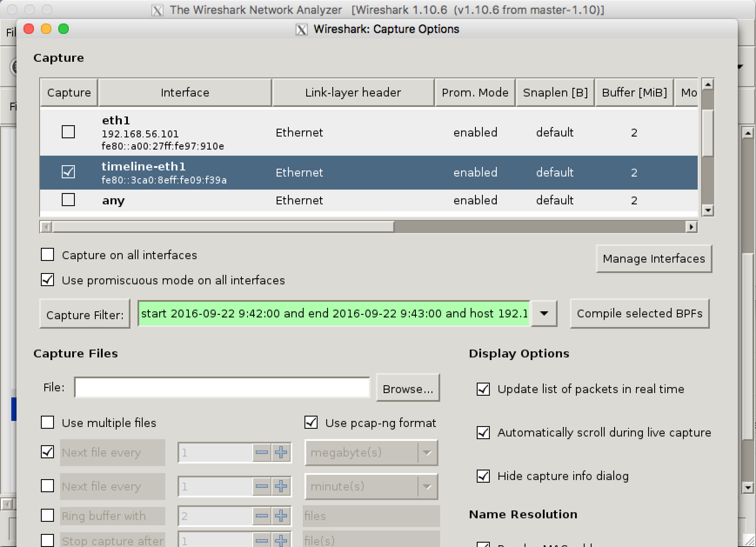Increase megabyte(s) file size value with plus

tap(281, 453)
